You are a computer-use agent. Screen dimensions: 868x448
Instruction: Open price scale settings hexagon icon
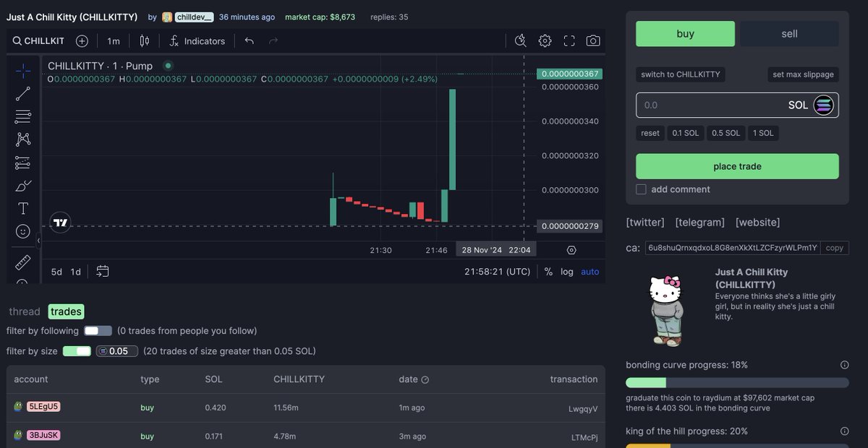tap(571, 250)
